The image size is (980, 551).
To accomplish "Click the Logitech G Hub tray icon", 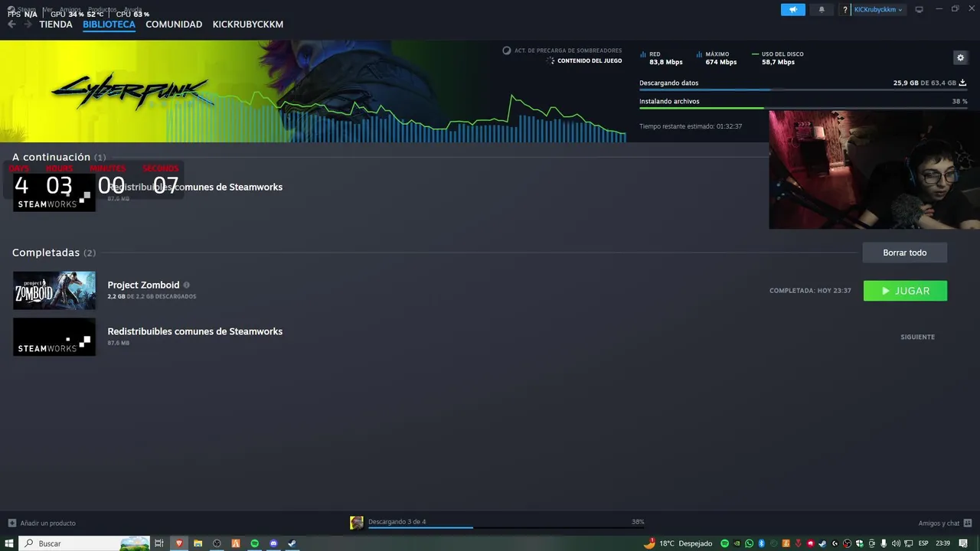I will 835,543.
